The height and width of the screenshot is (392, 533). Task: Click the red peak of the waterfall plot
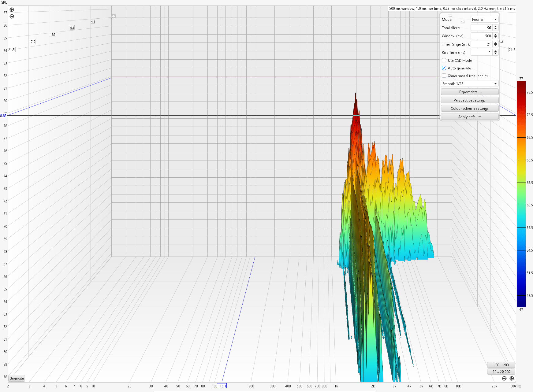coord(356,105)
